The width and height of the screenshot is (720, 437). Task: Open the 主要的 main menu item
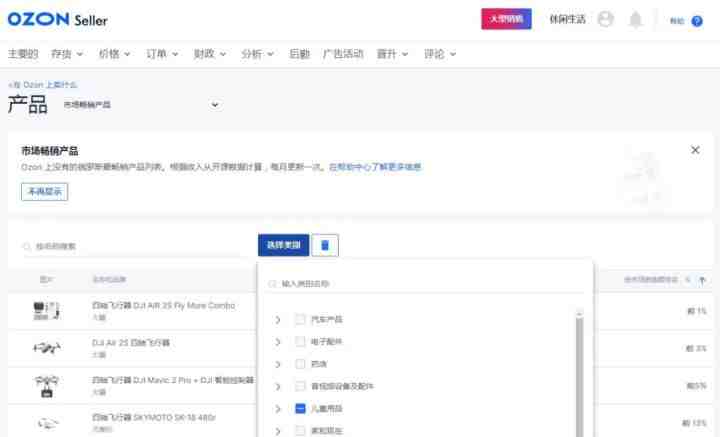[x=22, y=54]
